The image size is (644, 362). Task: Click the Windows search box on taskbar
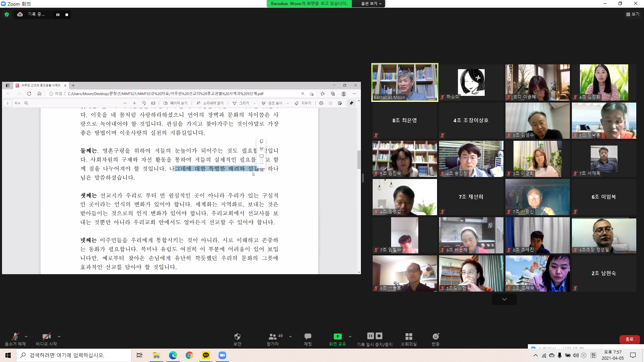point(74,355)
